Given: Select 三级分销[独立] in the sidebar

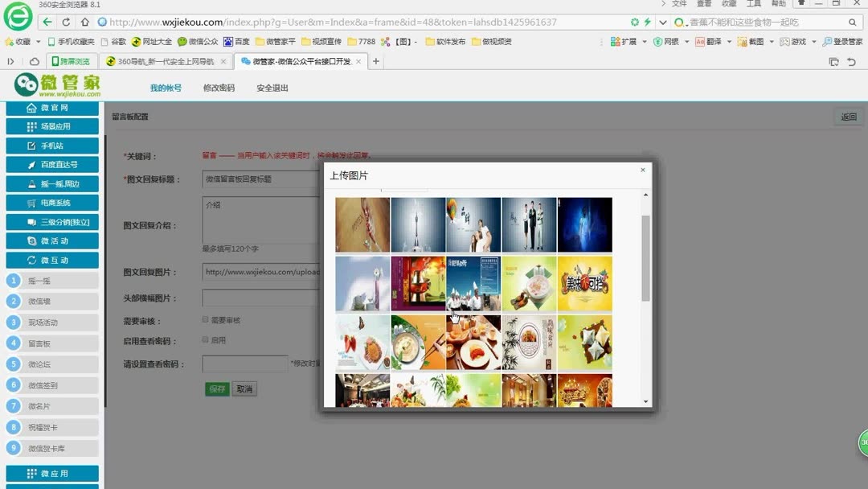Looking at the screenshot, I should point(54,222).
